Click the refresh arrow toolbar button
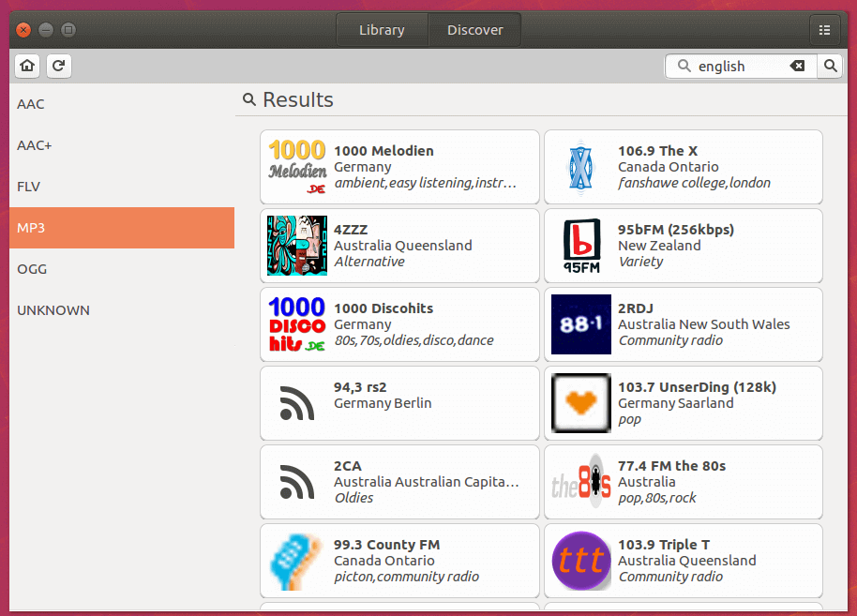 (x=58, y=67)
